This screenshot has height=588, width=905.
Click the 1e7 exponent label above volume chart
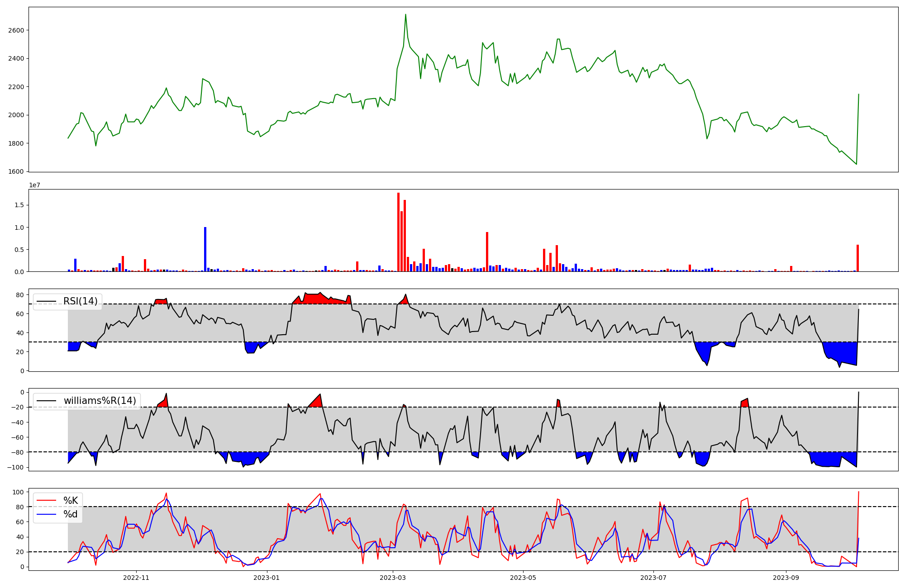point(34,185)
